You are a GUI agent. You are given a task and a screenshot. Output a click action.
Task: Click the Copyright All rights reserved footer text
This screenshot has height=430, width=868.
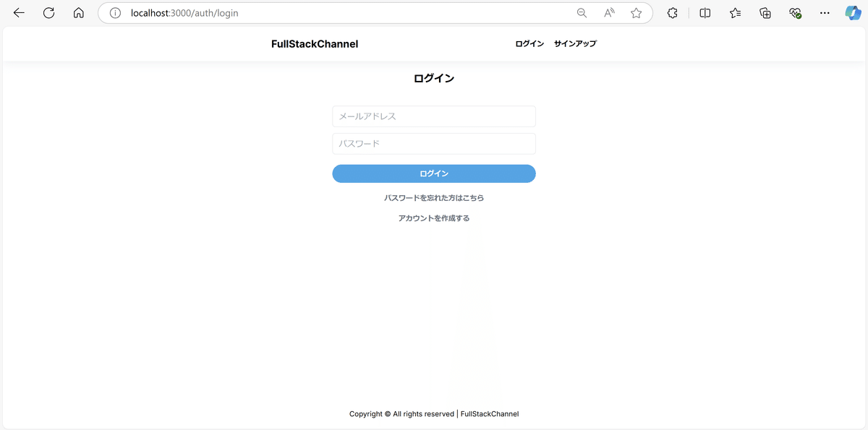[434, 414]
